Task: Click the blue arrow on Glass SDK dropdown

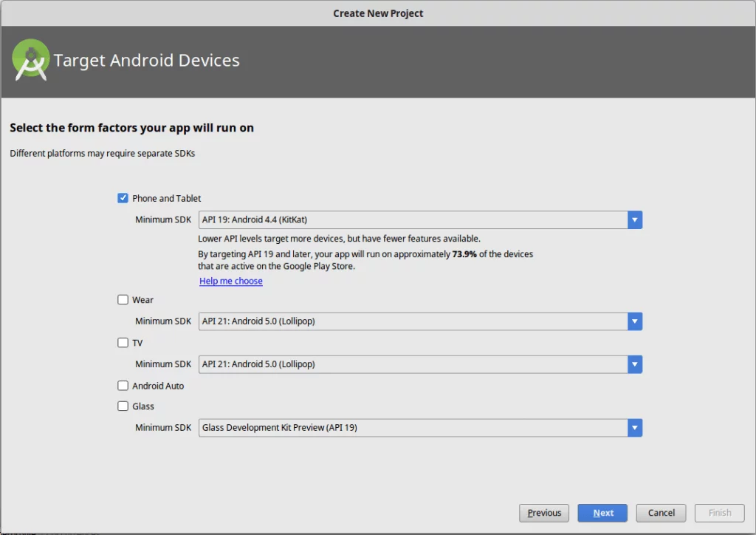Action: coord(634,427)
